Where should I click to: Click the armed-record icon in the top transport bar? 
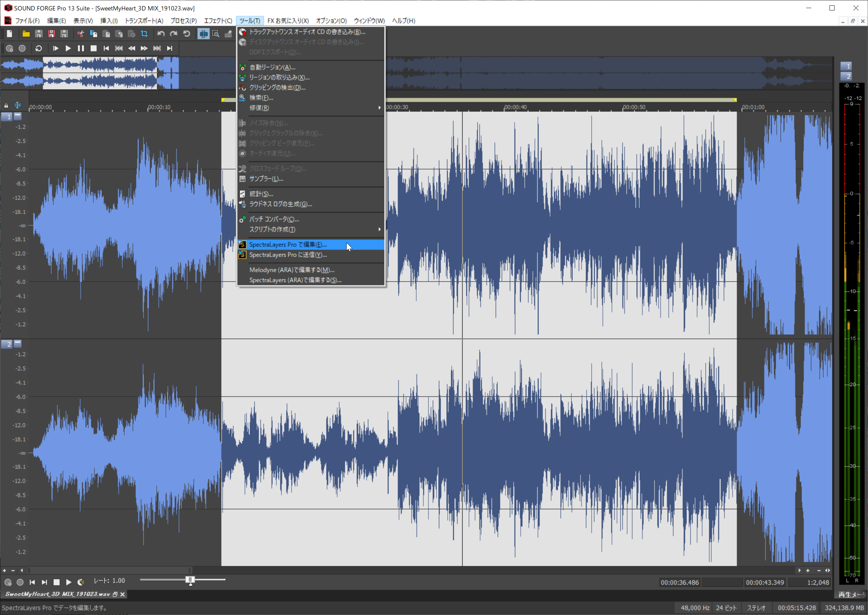coord(10,49)
